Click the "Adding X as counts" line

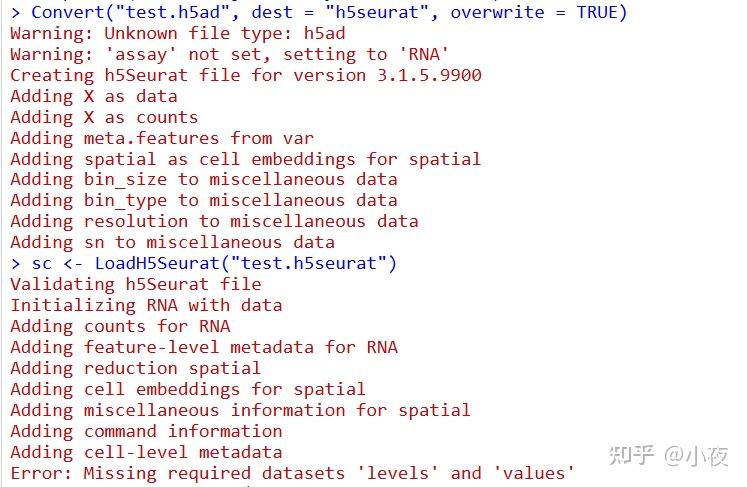pos(104,117)
